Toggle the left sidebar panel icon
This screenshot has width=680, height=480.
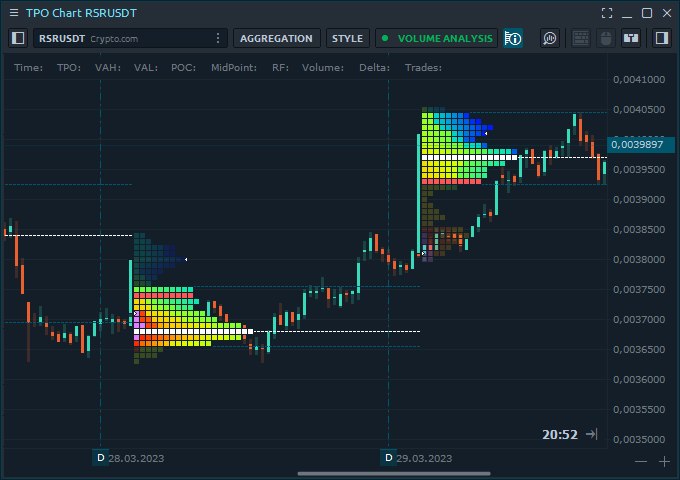click(x=18, y=38)
